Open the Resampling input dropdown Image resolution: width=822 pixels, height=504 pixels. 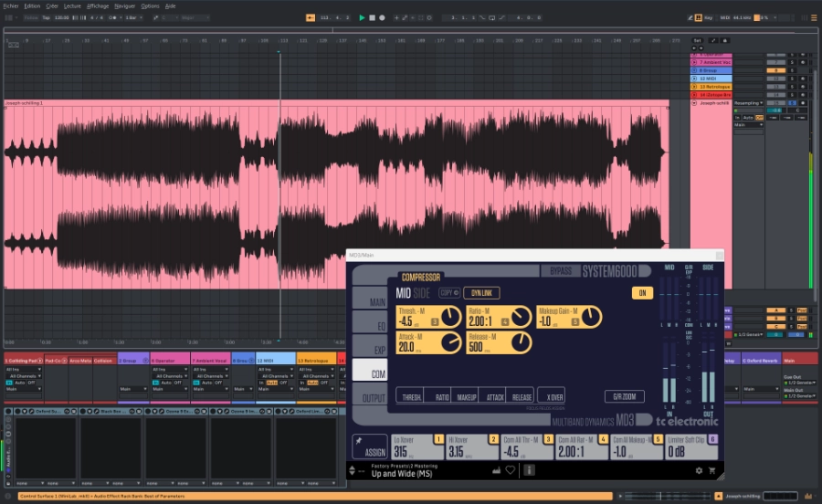pyautogui.click(x=748, y=103)
